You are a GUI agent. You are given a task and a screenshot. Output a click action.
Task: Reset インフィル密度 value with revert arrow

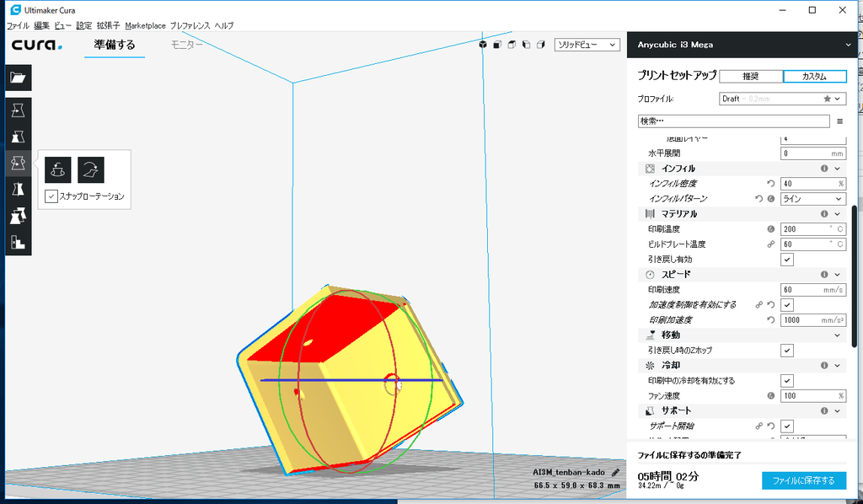(x=770, y=183)
